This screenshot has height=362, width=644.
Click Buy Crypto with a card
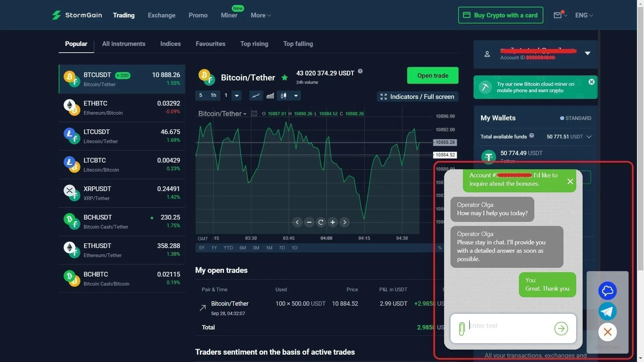pyautogui.click(x=500, y=15)
